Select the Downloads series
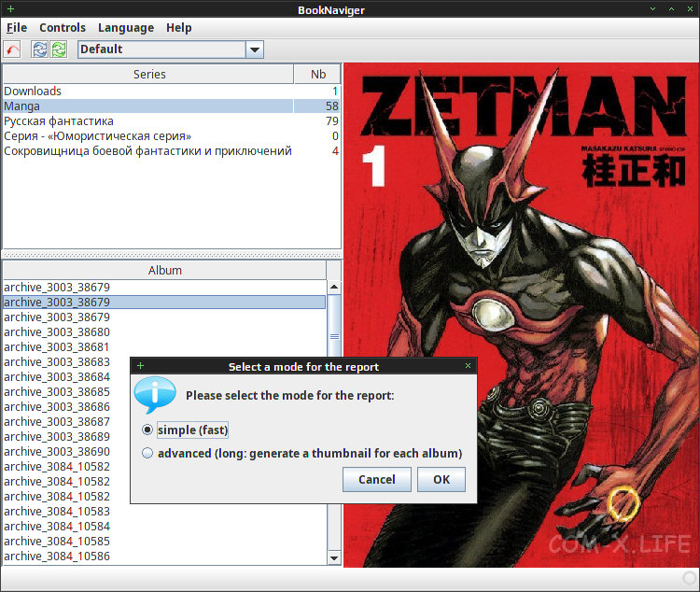The width and height of the screenshot is (700, 592). (172, 92)
